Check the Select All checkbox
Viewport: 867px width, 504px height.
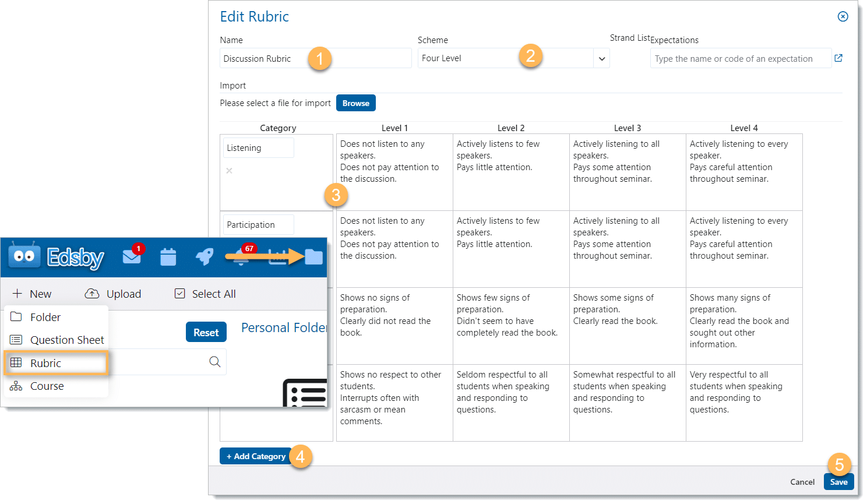click(180, 294)
